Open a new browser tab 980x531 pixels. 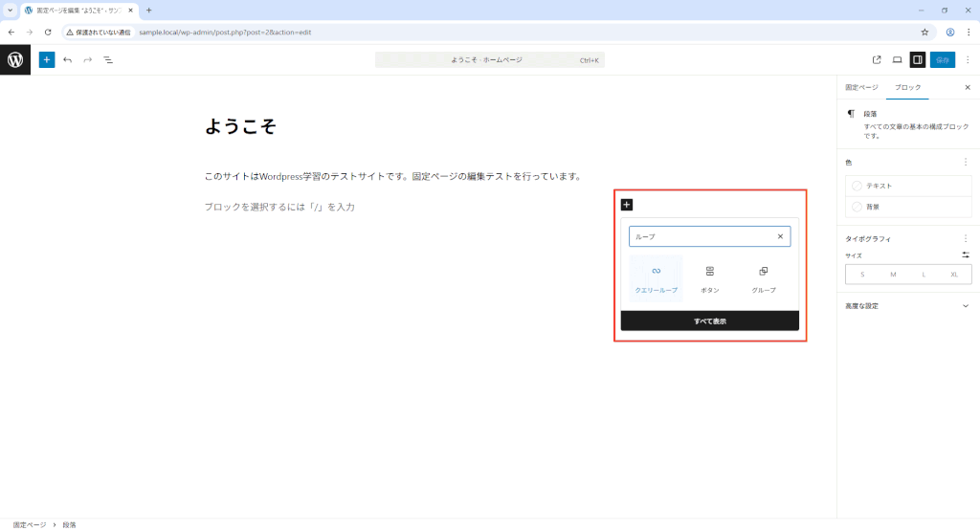pos(148,11)
